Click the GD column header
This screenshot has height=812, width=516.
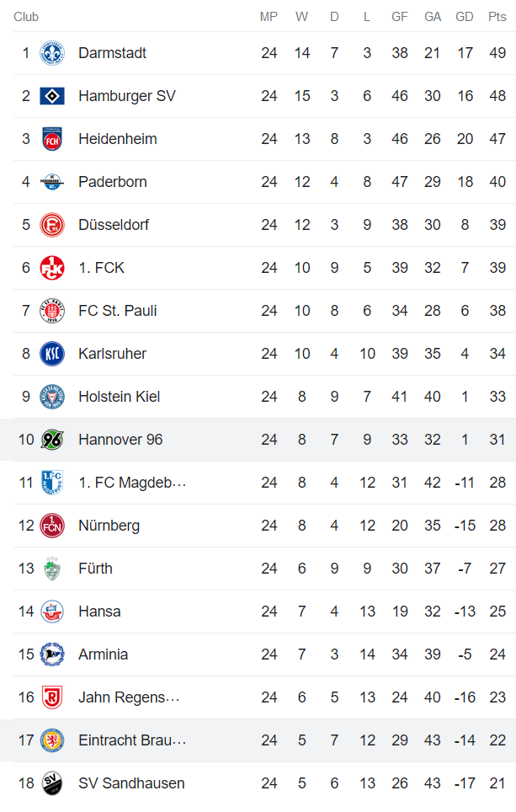[465, 17]
